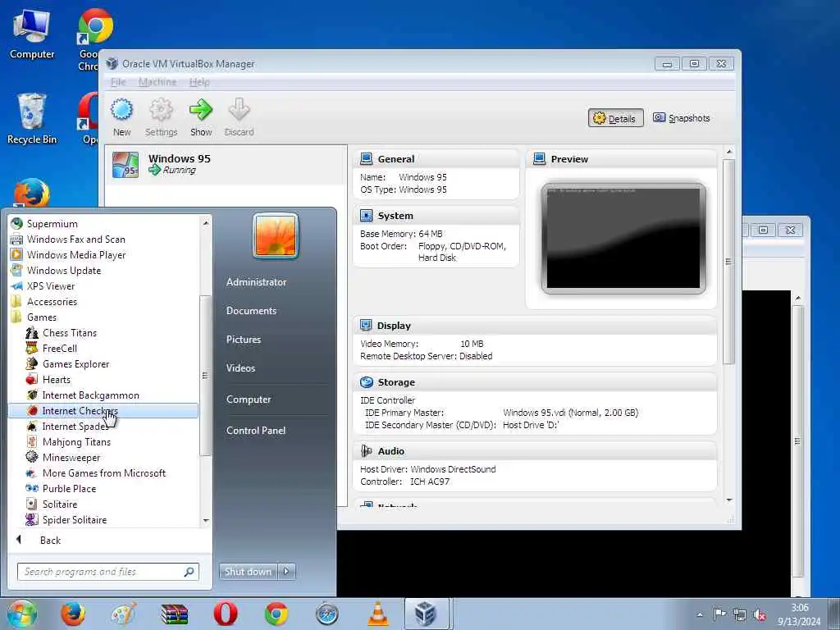The image size is (840, 630).
Task: Launch Windows Media Player from Start menu
Action: [104, 254]
